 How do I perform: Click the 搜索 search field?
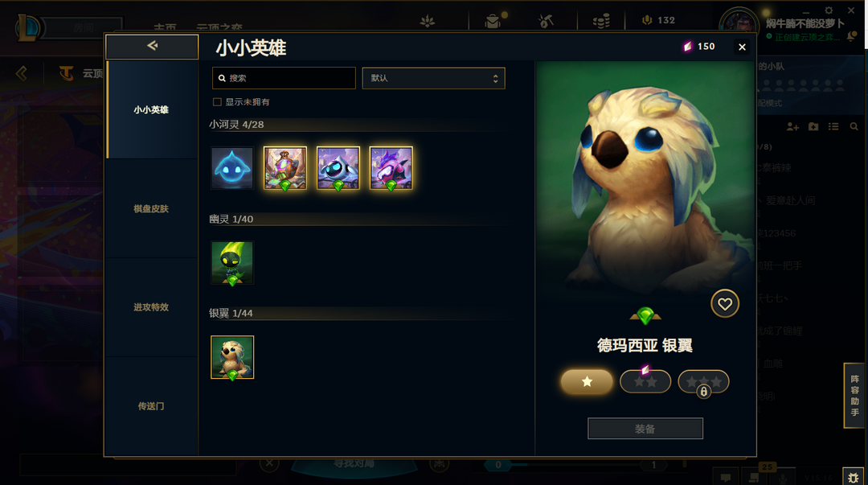point(284,78)
